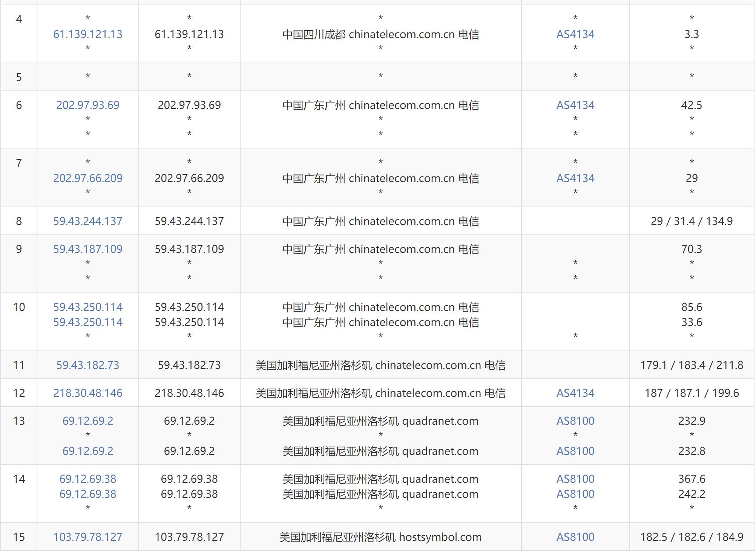Select latency 187 / 187.1 / 199.6
Image resolution: width=756 pixels, height=554 pixels.
tap(692, 393)
